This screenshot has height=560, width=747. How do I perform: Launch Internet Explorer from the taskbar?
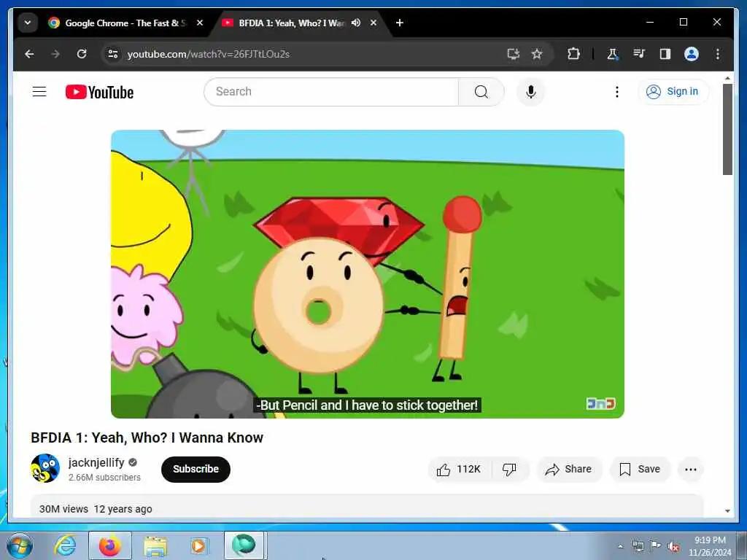[x=65, y=545]
